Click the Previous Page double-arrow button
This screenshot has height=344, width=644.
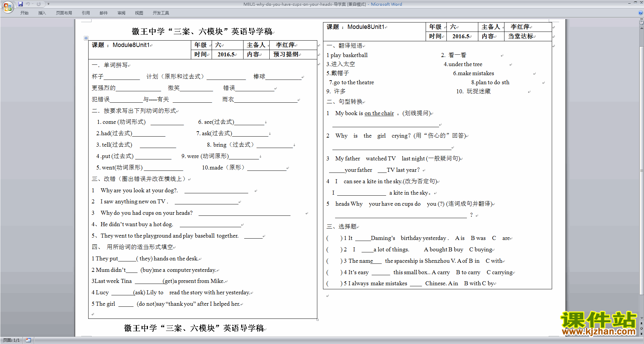pos(641,324)
